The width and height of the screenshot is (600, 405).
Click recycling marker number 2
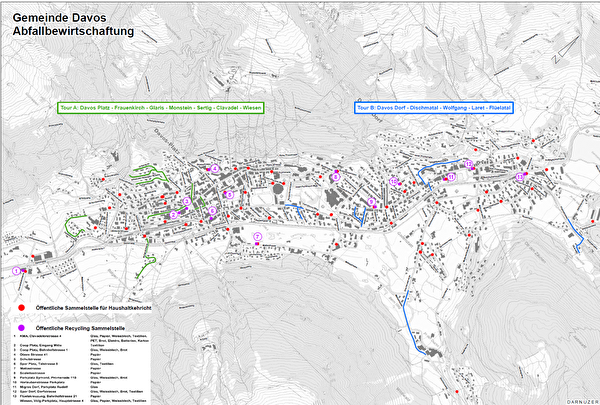tap(174, 215)
